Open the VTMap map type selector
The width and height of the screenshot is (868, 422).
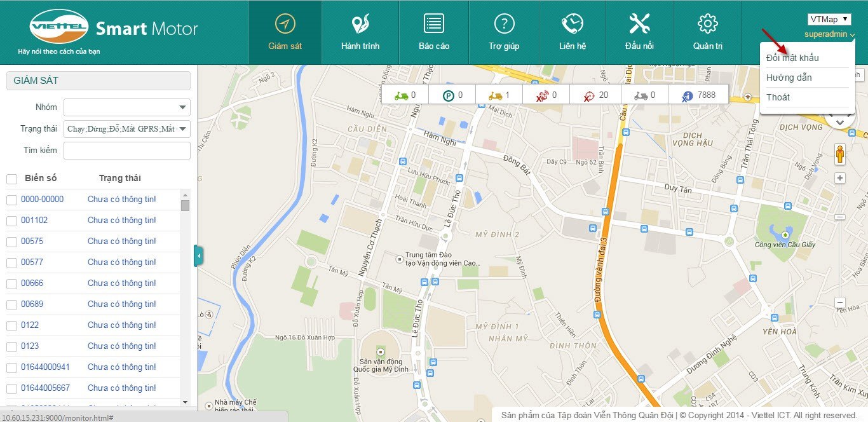tap(829, 19)
